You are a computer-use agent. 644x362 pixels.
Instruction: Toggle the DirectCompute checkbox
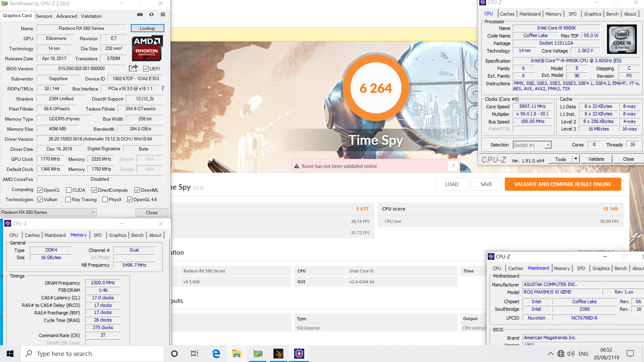[94, 190]
